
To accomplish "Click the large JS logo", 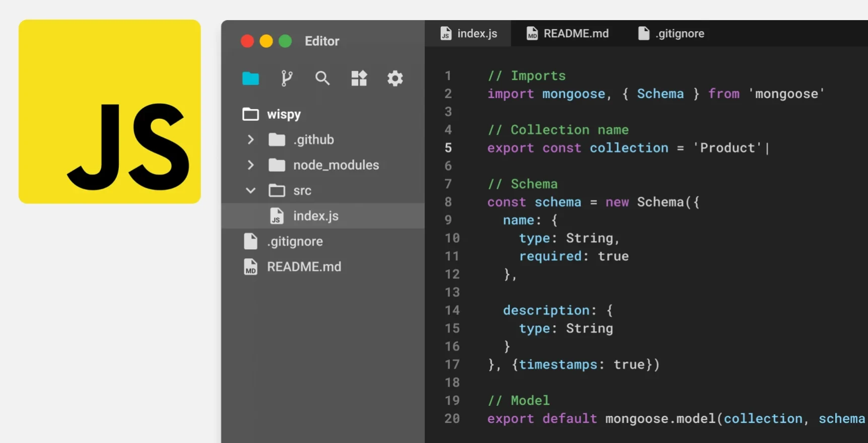I will click(110, 112).
